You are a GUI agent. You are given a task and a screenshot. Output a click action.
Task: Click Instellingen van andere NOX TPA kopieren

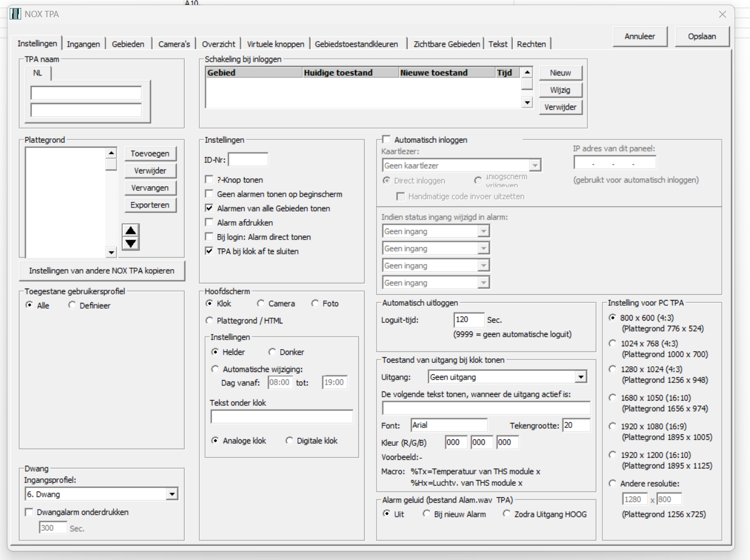pyautogui.click(x=102, y=271)
